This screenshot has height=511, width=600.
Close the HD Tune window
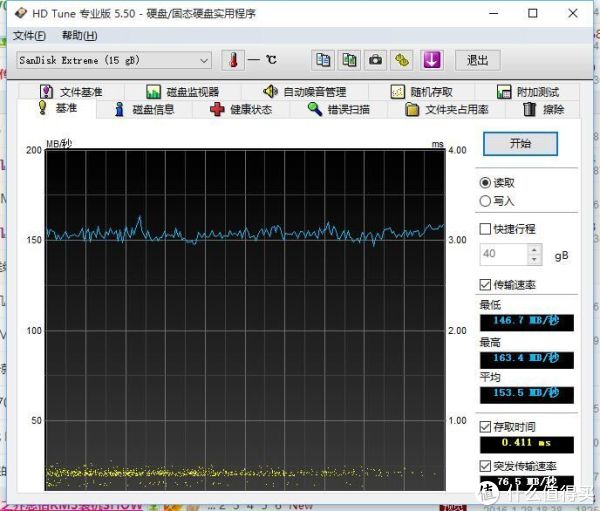tap(572, 13)
